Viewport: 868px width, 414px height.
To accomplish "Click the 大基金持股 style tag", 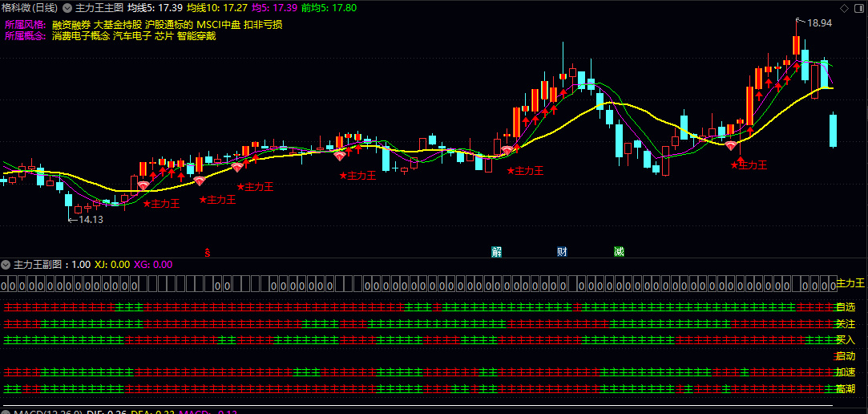I will tap(117, 25).
